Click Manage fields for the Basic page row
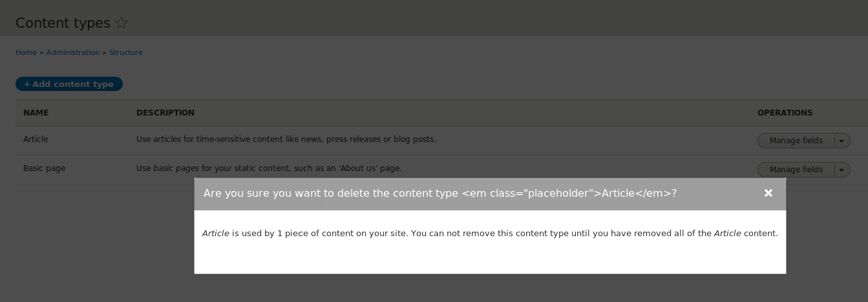Viewport: 868px width, 302px height. tap(796, 170)
